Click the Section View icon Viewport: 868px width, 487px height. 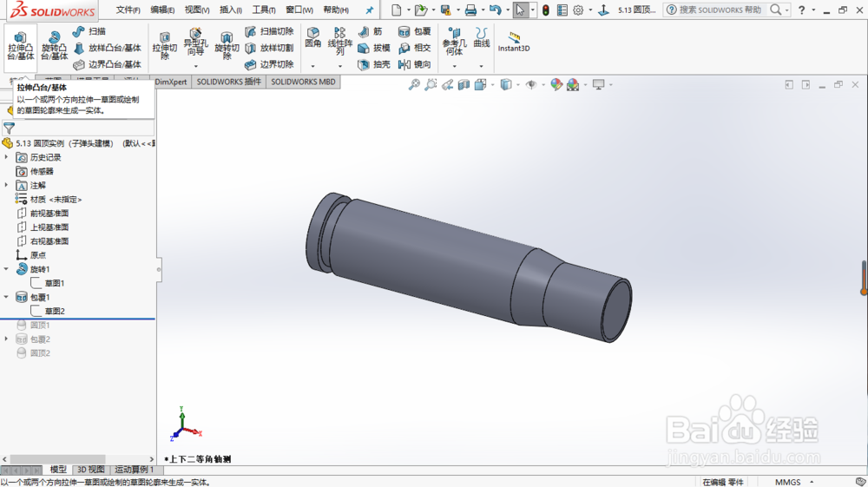click(464, 85)
